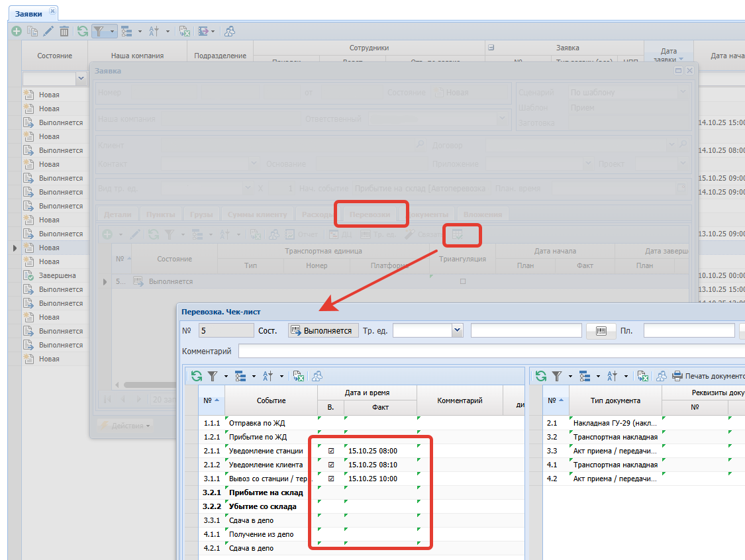
Task: Click the Excel export icon in main toolbar
Action: tap(185, 31)
